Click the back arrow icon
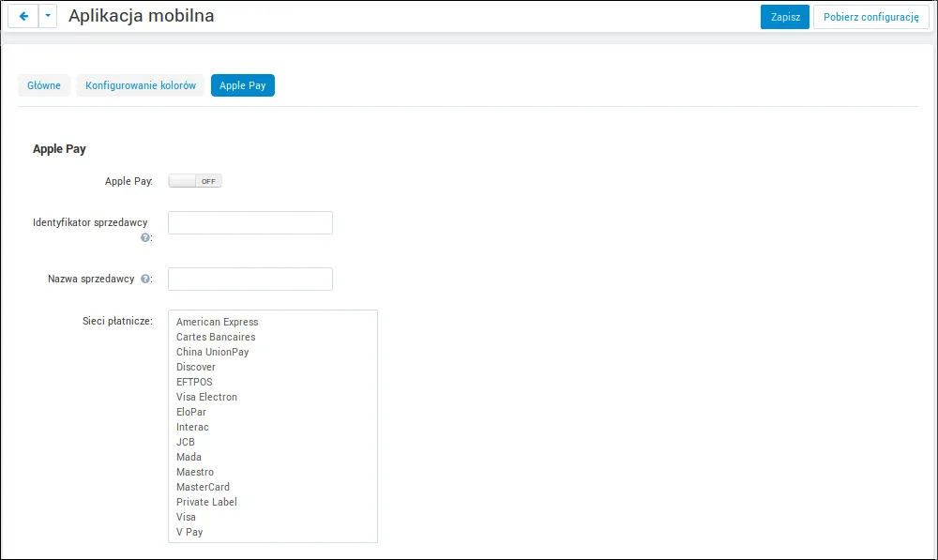The height and width of the screenshot is (560, 938). 24,16
